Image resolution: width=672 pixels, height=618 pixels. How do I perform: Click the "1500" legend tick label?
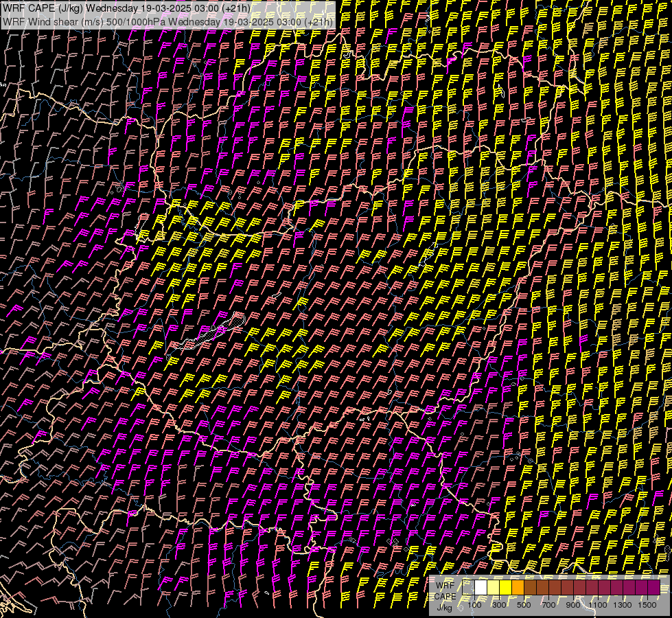coord(647,605)
